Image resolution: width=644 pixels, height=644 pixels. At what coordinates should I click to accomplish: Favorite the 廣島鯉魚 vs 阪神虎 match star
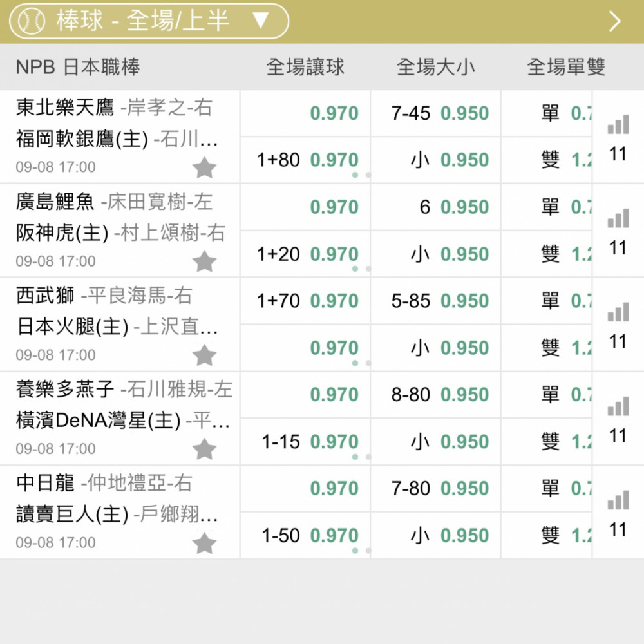[x=204, y=261]
